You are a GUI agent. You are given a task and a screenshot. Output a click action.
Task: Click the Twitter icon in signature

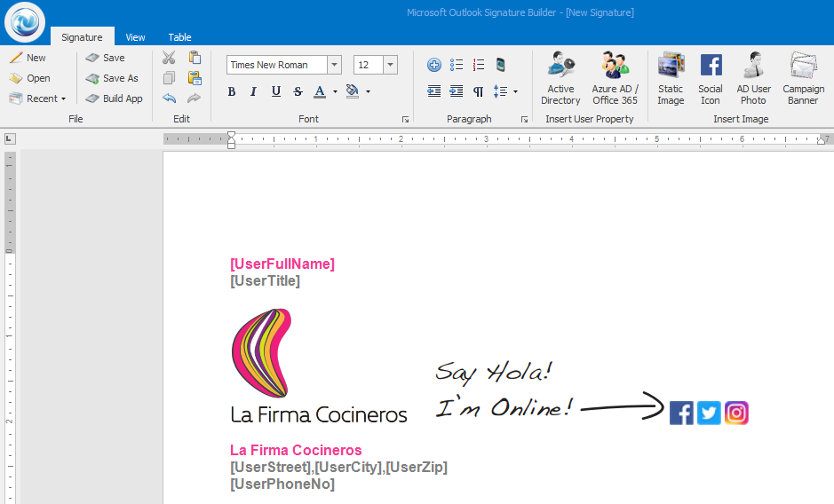point(709,413)
